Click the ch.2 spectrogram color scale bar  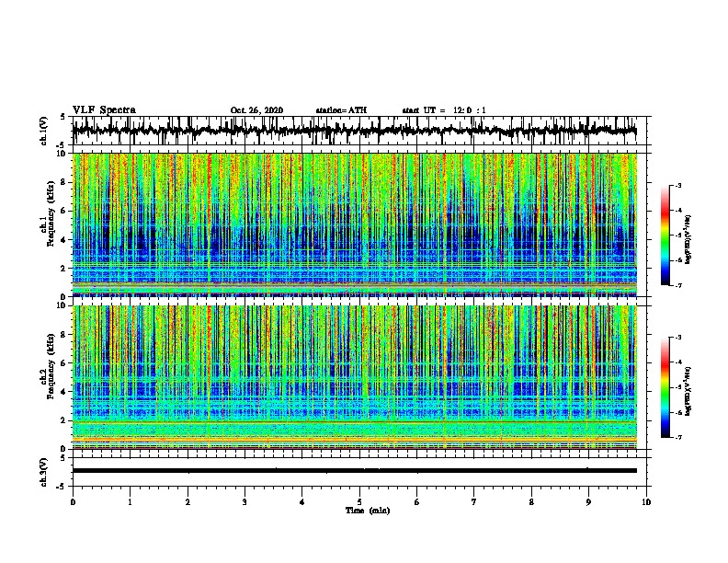[665, 387]
